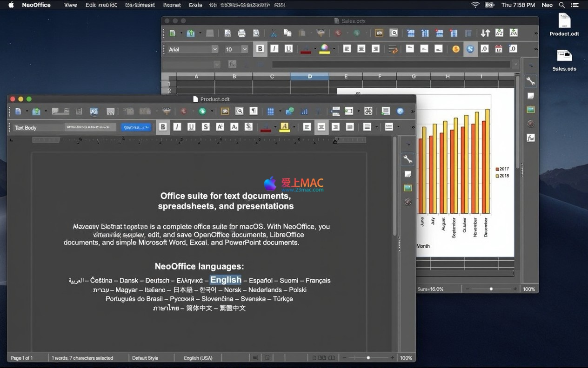The height and width of the screenshot is (368, 588).
Task: Open the NeoOffice application menu
Action: coord(36,5)
